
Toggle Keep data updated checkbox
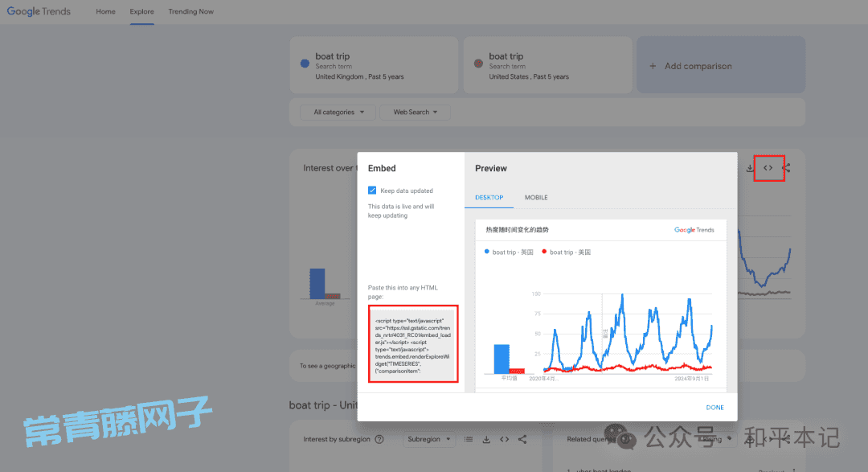click(372, 190)
